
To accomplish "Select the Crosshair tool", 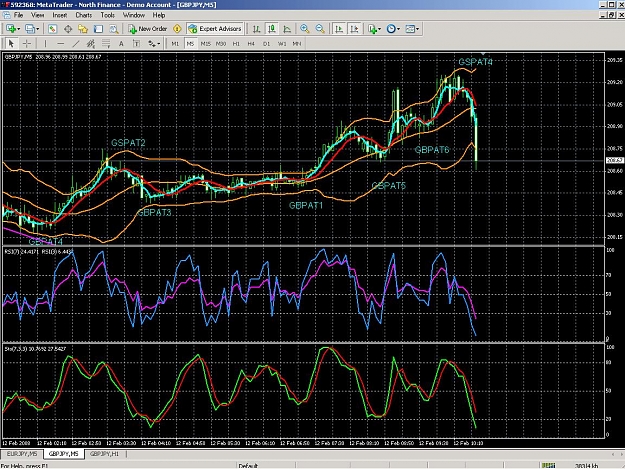I will coord(27,43).
